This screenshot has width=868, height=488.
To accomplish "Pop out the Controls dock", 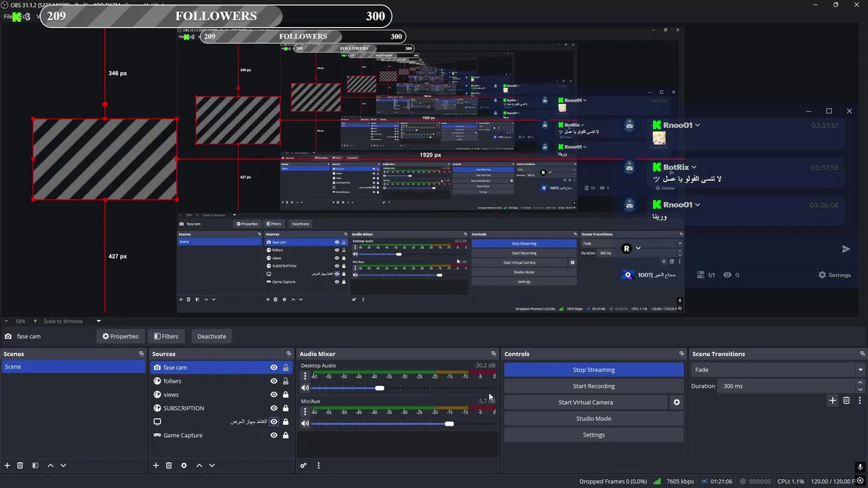I will coord(682,354).
